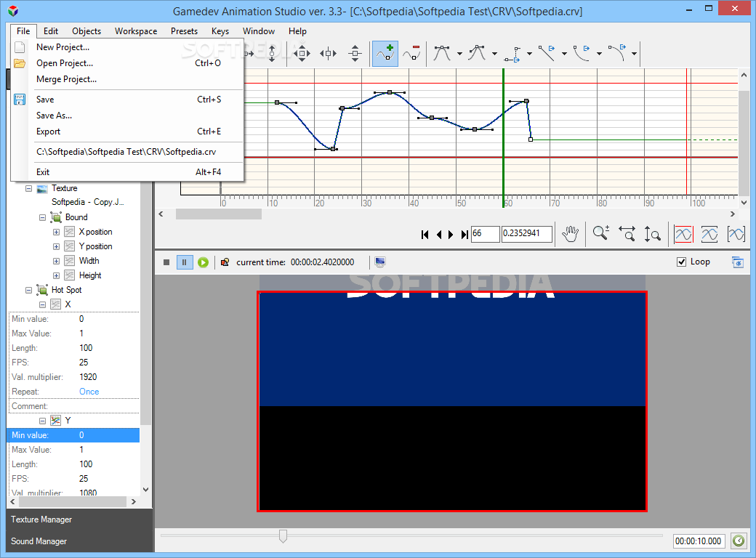Open dropdown arrow next to smooth tangent tool

pos(459,54)
